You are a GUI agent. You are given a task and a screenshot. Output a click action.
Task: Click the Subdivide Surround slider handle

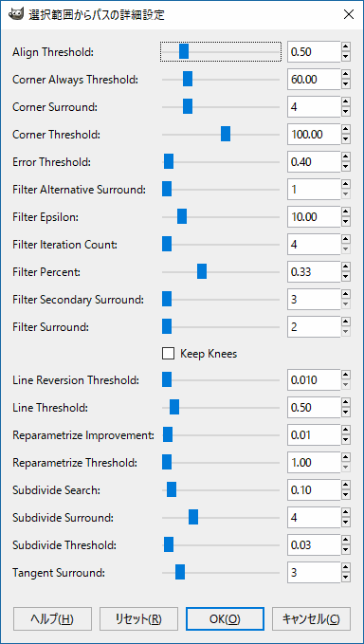click(x=193, y=517)
